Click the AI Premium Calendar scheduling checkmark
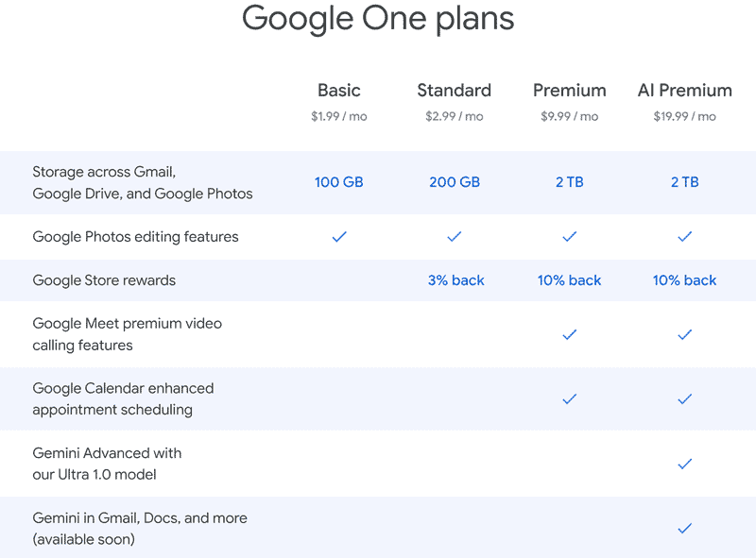The width and height of the screenshot is (756, 558). tap(685, 399)
